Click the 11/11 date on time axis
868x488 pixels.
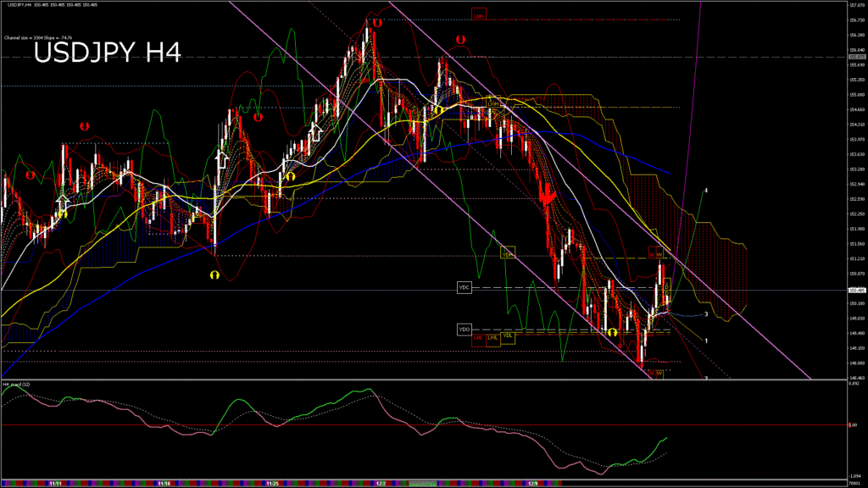pos(54,484)
